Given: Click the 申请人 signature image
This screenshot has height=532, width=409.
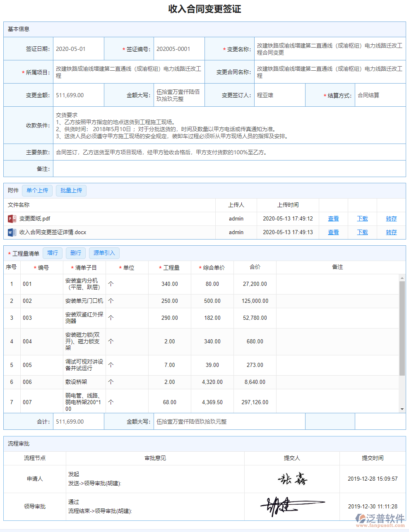Looking at the screenshot, I should 293,479.
